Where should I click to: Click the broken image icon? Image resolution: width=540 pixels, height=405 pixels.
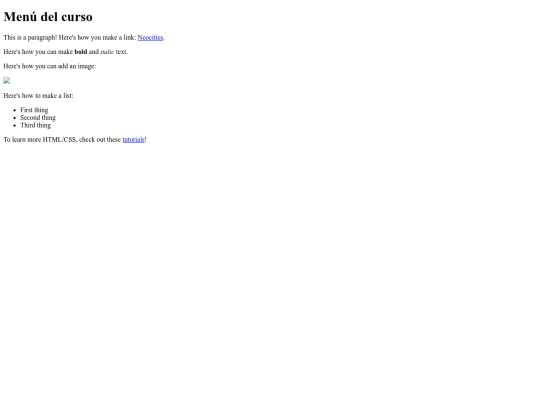pyautogui.click(x=7, y=81)
